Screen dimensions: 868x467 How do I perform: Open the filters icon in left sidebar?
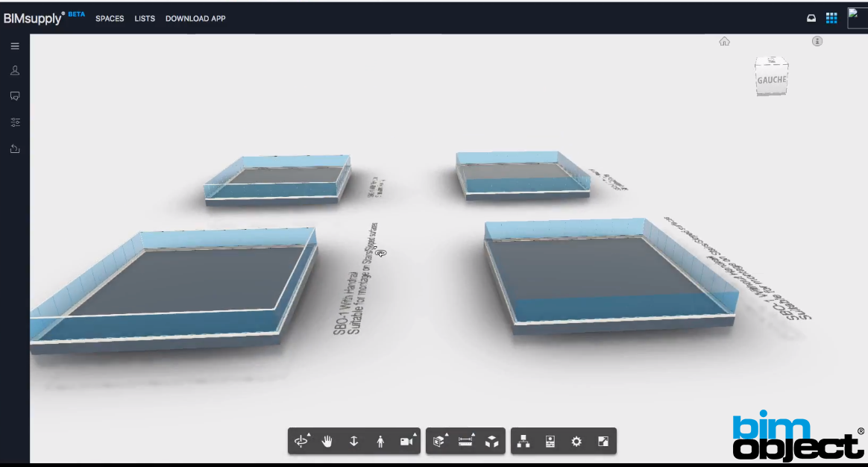pyautogui.click(x=15, y=122)
